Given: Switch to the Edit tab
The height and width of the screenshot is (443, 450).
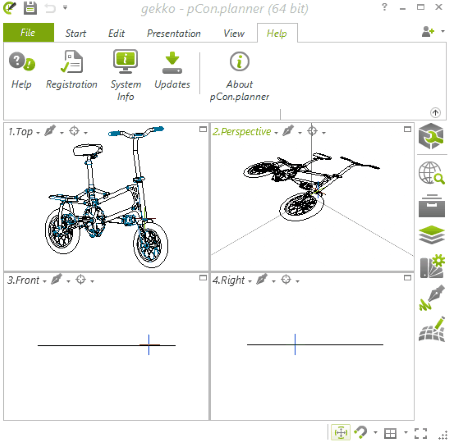Looking at the screenshot, I should (x=116, y=33).
